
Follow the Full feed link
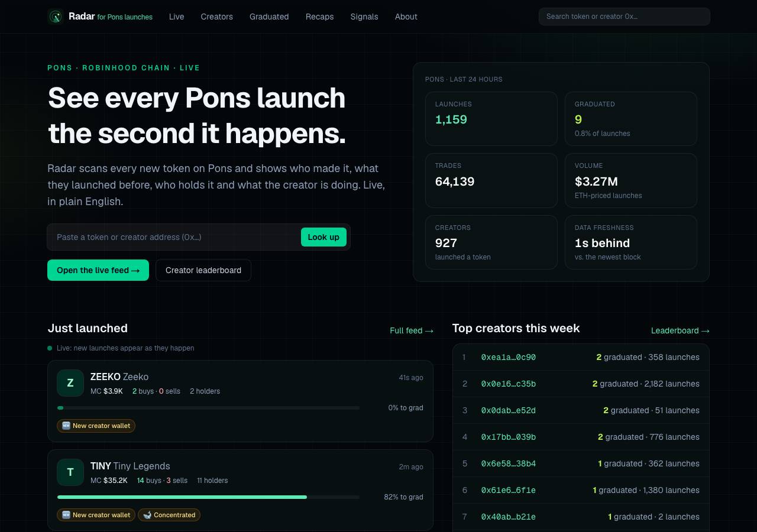click(x=412, y=330)
